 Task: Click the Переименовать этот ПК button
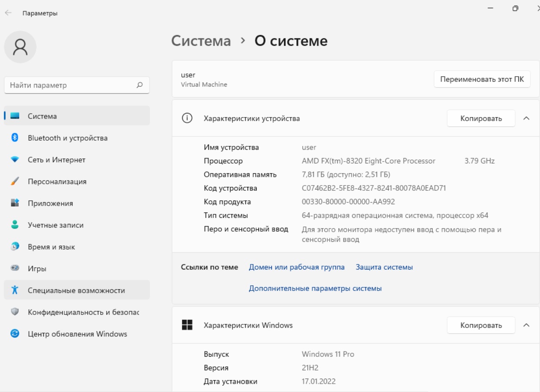pyautogui.click(x=482, y=80)
